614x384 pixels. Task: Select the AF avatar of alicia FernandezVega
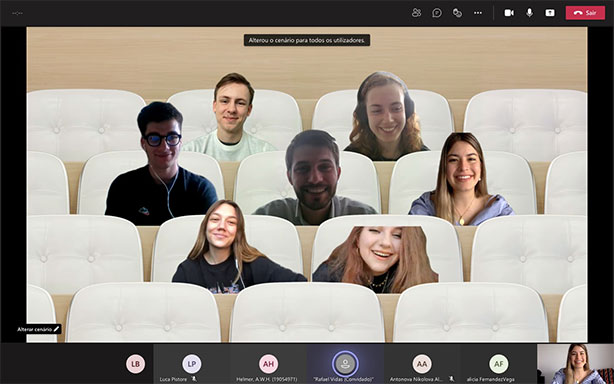(498, 364)
